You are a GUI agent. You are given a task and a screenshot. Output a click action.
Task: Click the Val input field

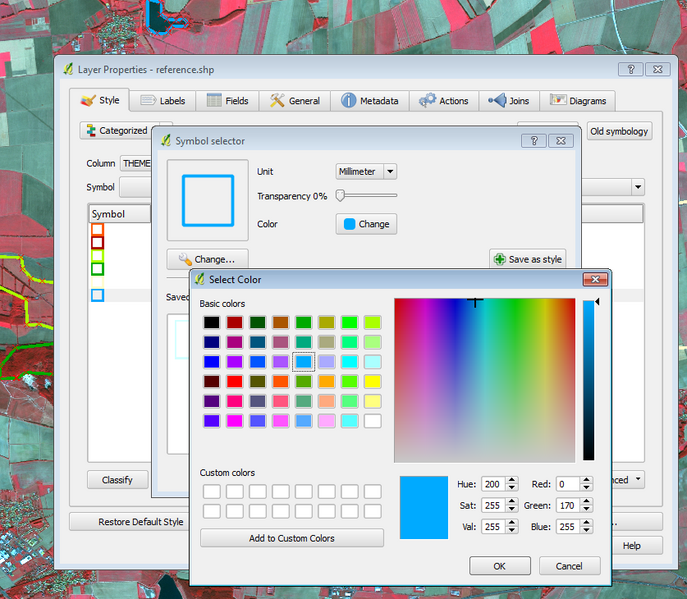click(494, 526)
